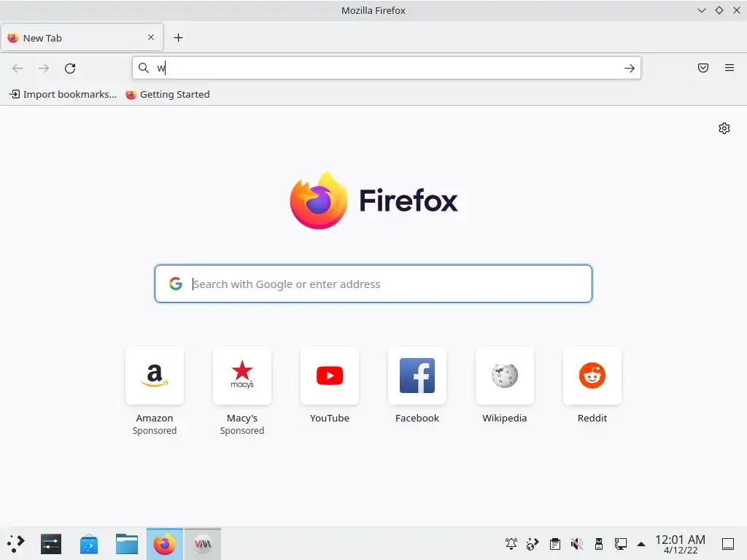This screenshot has width=747, height=560.
Task: Click the Google logo in search box
Action: click(x=176, y=284)
